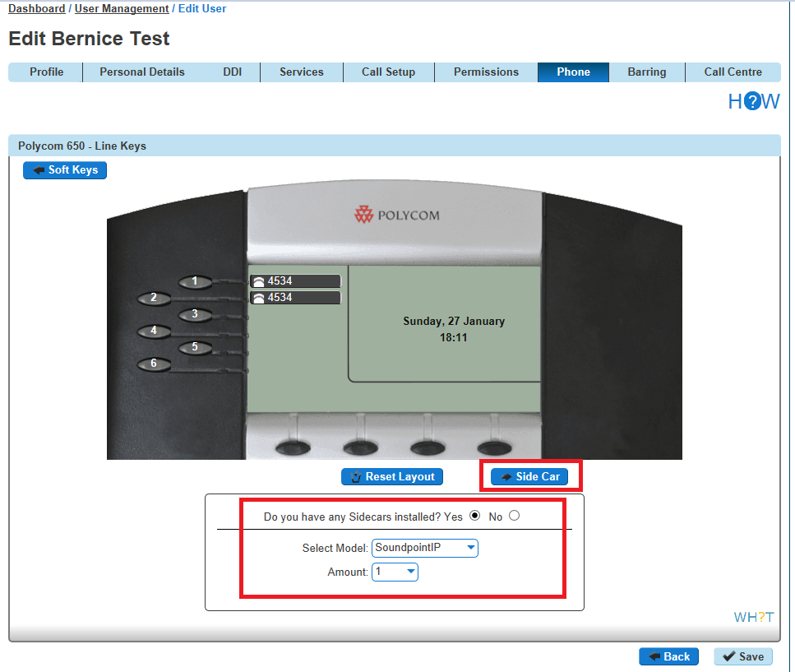Open the Barring tab
Viewport: 795px width, 672px height.
click(x=647, y=72)
